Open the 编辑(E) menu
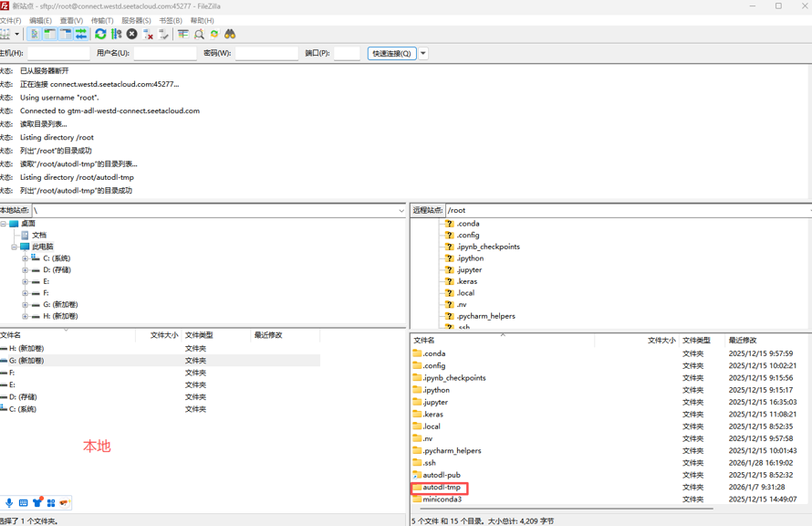 [x=40, y=21]
